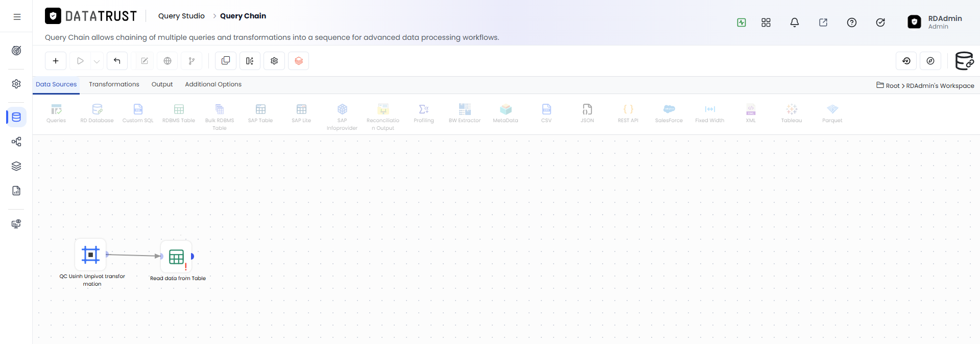
Task: Open RDAdmin user profile menu
Action: pyautogui.click(x=935, y=22)
